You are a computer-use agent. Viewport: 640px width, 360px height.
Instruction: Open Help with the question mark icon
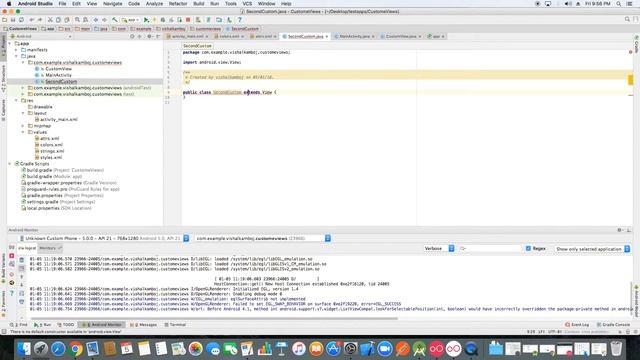coord(240,20)
